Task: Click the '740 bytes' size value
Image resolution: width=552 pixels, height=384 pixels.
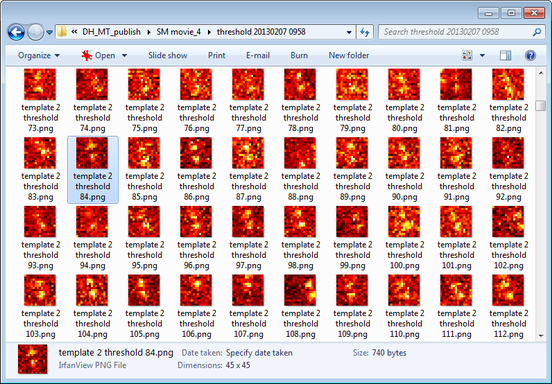Action: coord(389,353)
